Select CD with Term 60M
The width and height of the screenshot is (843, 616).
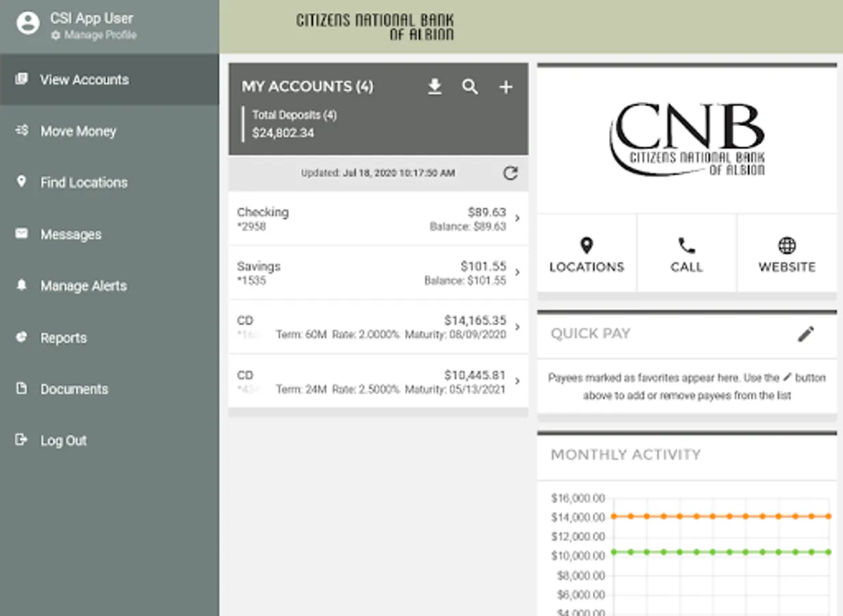[x=378, y=326]
